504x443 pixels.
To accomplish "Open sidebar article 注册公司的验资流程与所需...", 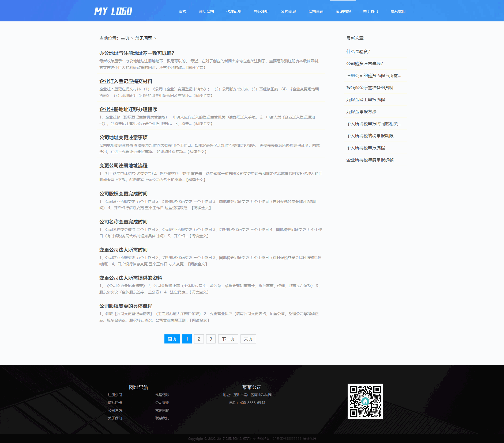I will pyautogui.click(x=374, y=76).
